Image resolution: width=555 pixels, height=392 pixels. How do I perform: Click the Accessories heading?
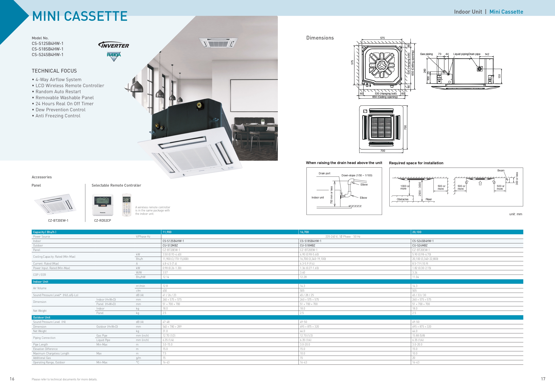pos(42,177)
